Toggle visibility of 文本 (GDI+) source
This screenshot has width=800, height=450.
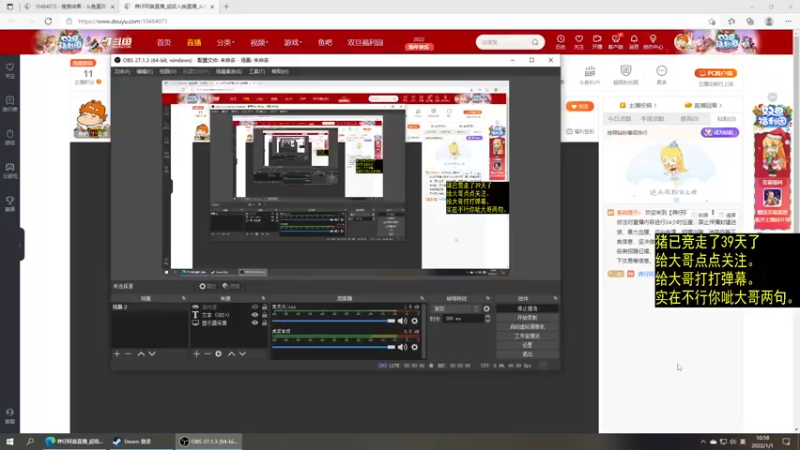coord(255,315)
